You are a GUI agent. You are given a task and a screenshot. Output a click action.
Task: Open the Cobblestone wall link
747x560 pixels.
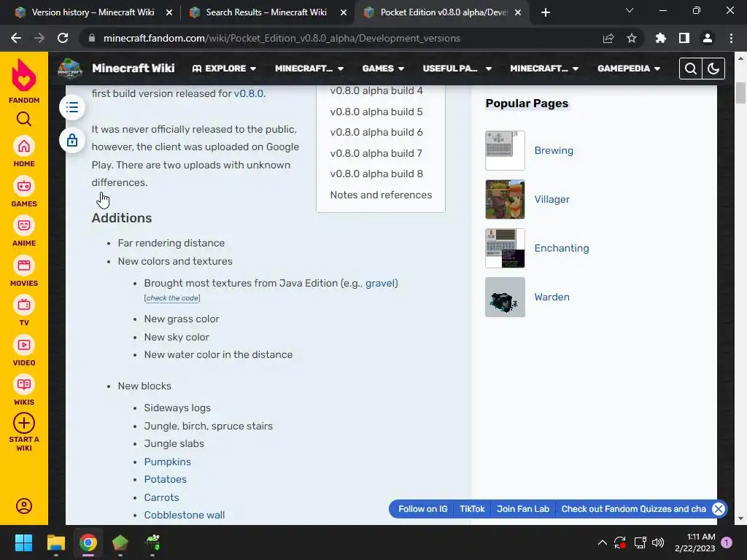pos(185,515)
